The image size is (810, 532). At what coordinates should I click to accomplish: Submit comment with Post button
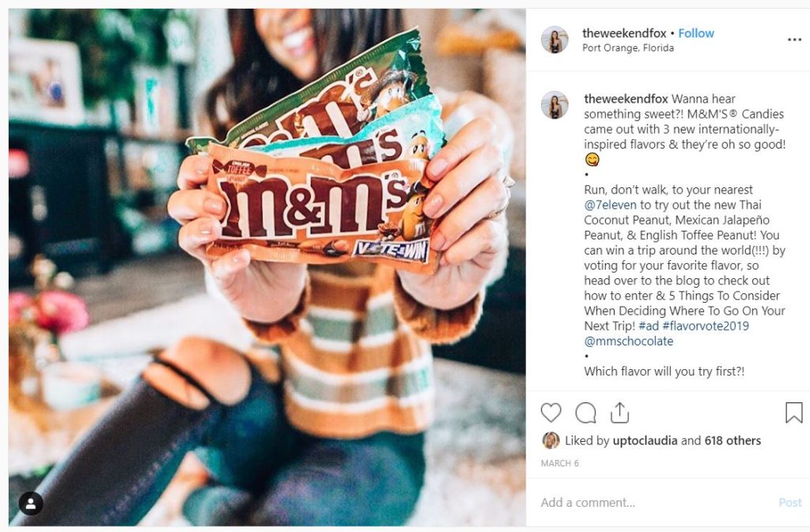tap(790, 503)
